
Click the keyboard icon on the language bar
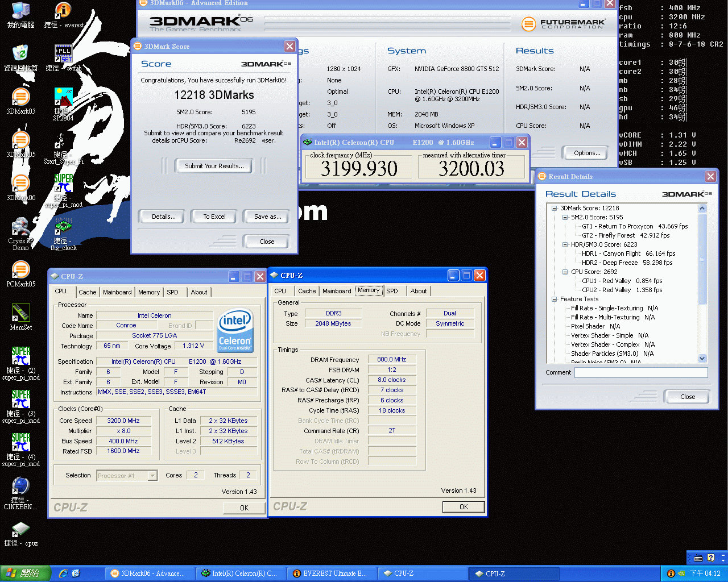698,558
